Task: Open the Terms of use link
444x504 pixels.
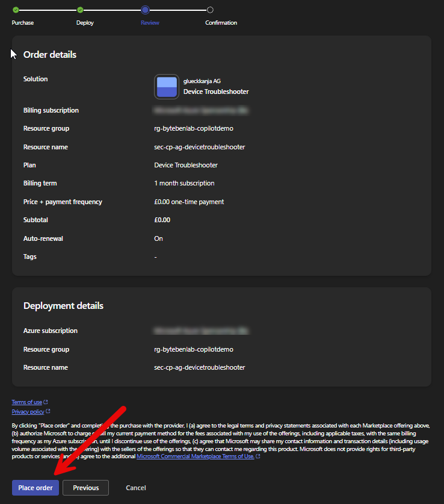Action: click(x=27, y=402)
